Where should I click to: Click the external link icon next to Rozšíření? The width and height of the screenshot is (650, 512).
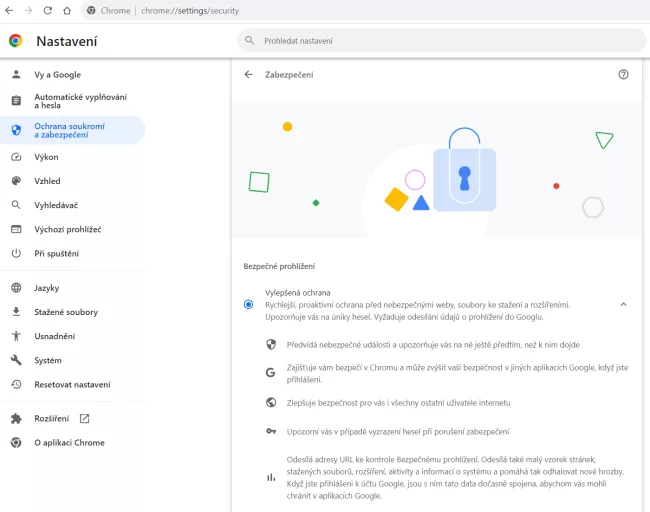tap(85, 418)
